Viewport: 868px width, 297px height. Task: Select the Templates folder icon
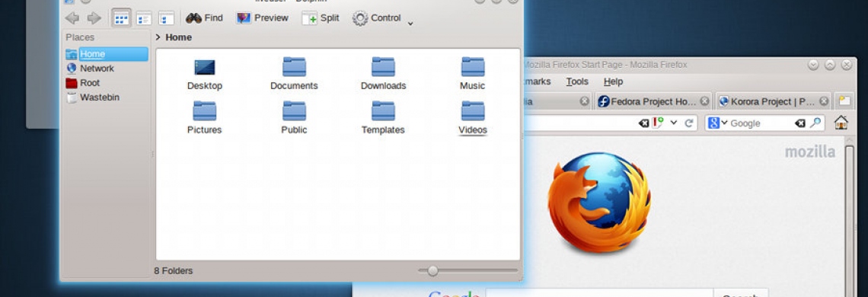383,111
